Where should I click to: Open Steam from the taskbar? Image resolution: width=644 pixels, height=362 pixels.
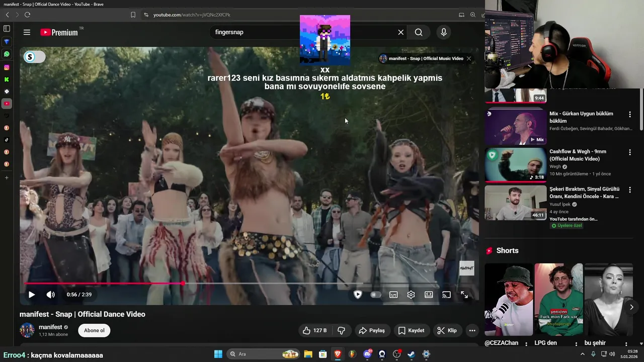411,354
